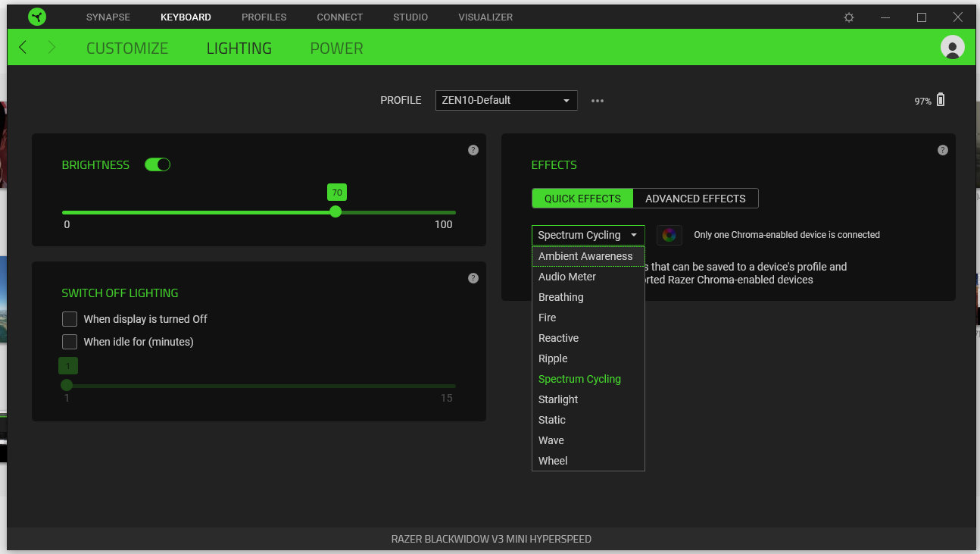Collapse the Spectrum Cycling effect dropdown
Viewport: 980px width, 554px height.
click(x=588, y=235)
